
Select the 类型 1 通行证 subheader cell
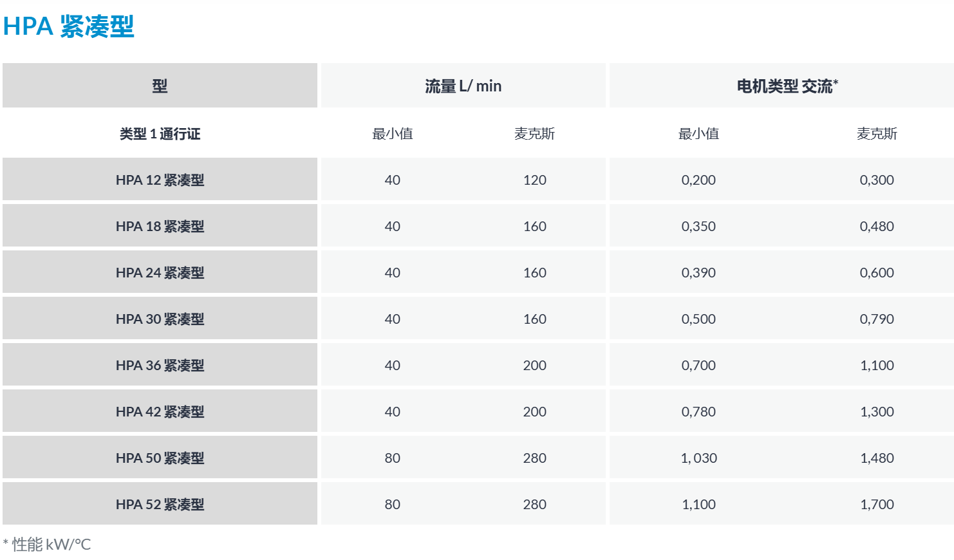coord(160,134)
